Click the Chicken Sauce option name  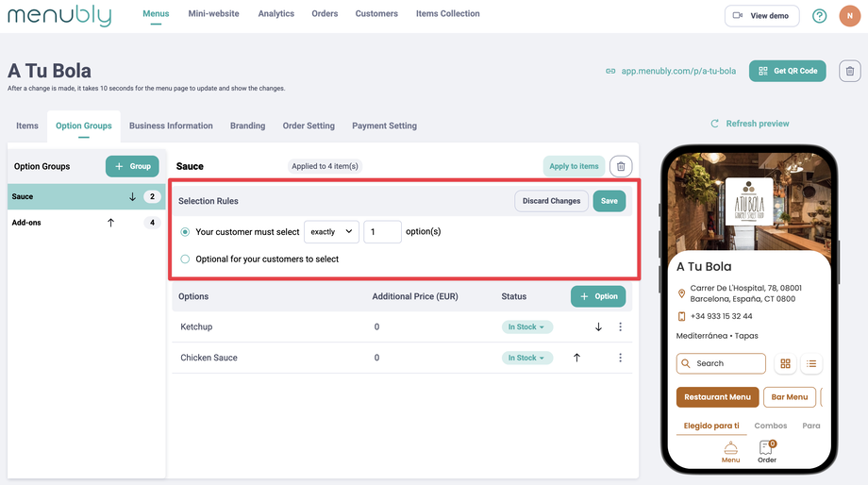[209, 359]
